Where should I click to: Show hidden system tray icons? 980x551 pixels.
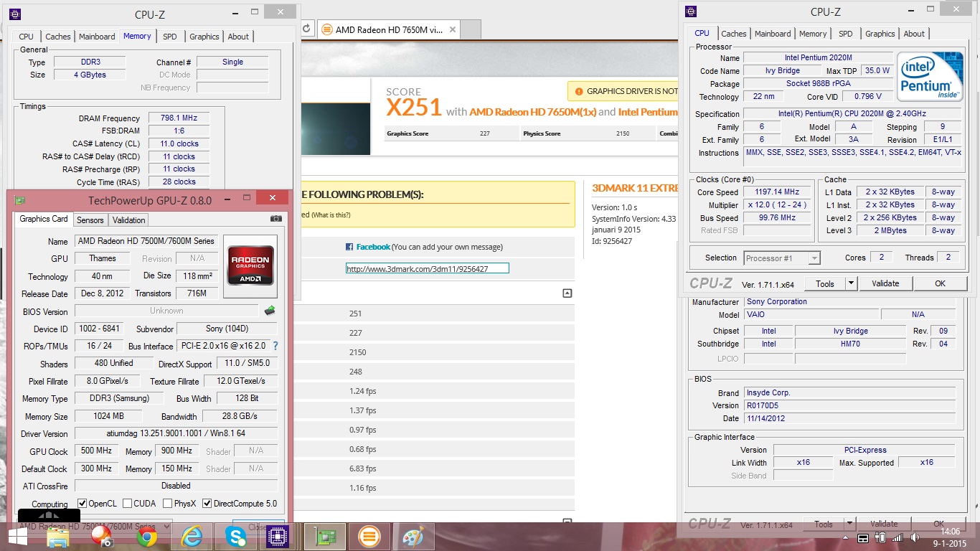(x=844, y=539)
